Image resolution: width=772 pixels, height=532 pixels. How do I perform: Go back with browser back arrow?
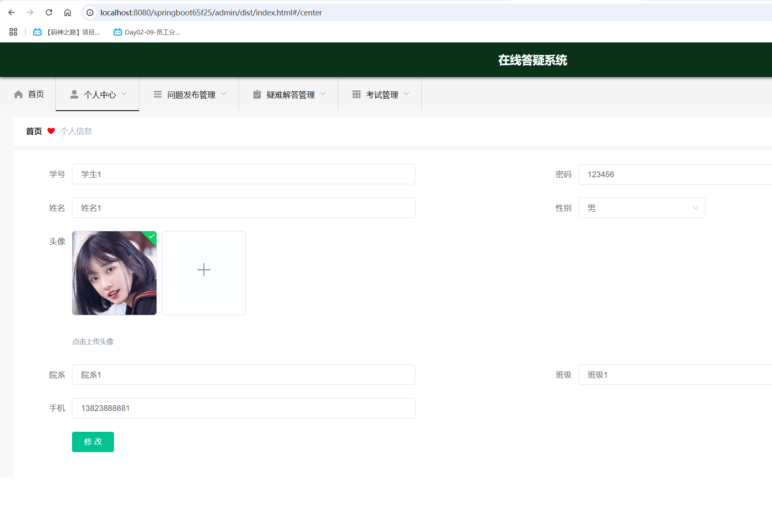[12, 12]
